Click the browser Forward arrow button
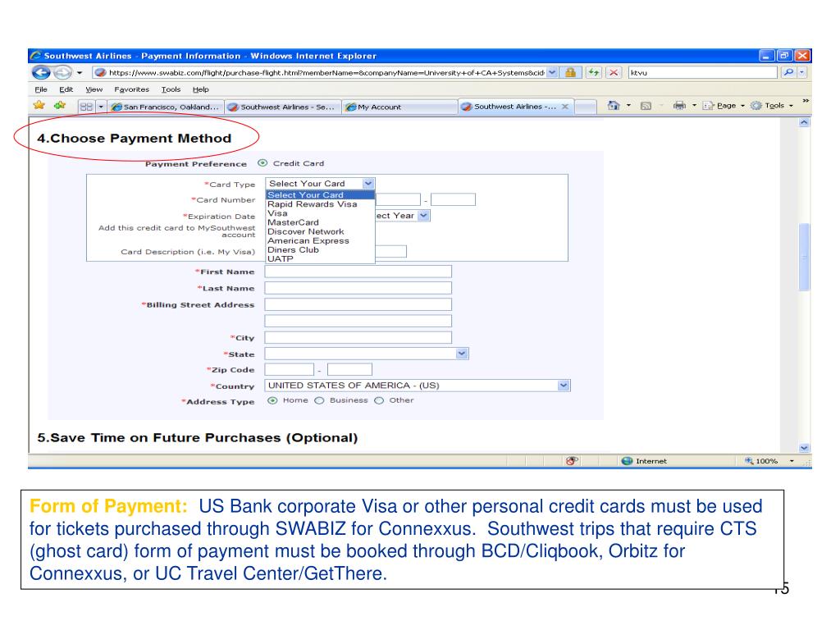840x630 pixels. [62, 72]
